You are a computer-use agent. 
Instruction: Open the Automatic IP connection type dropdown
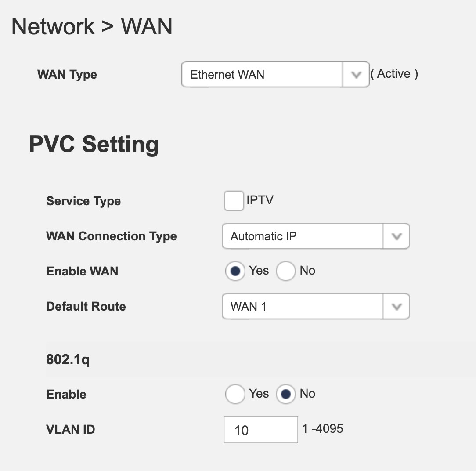coord(303,236)
